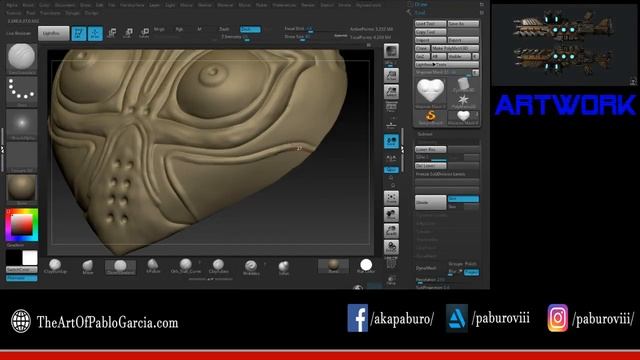
Task: Open the Color menu
Action: point(44,5)
